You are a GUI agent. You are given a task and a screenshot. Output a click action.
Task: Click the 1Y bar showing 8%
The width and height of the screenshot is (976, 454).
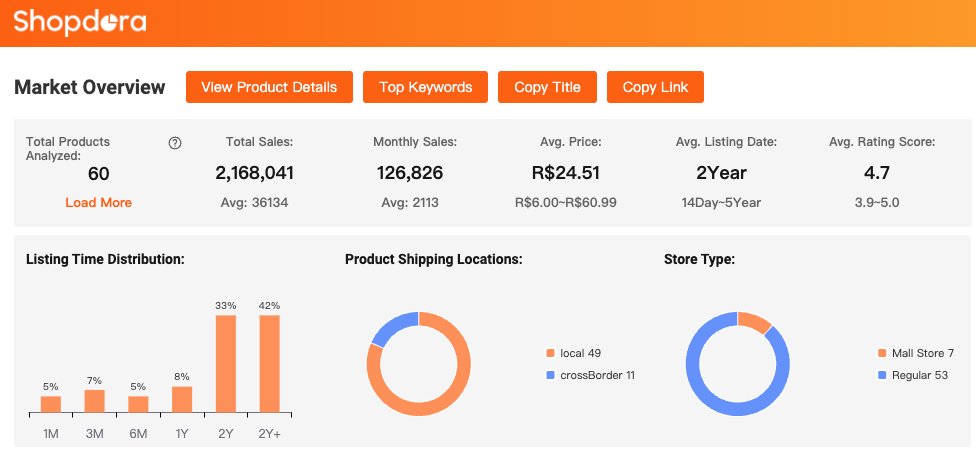181,400
